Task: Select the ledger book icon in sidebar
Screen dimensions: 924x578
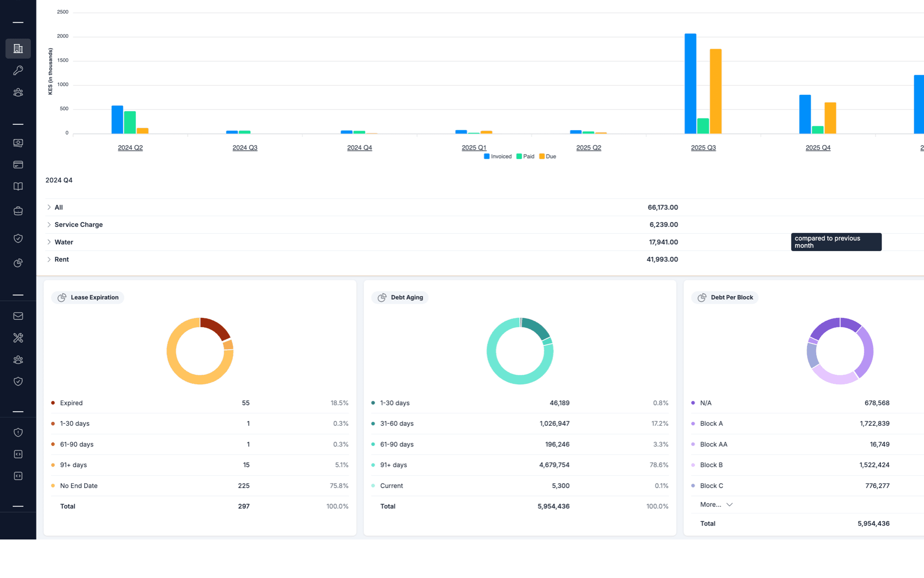Action: [18, 186]
